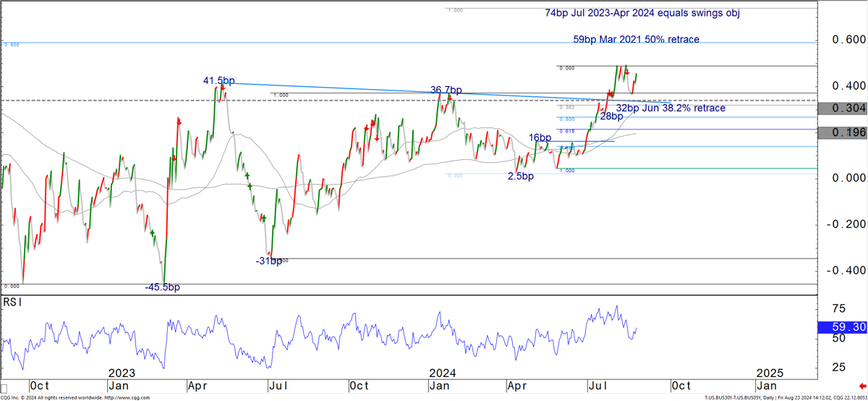Open the www.cgq.com link in the footer
The height and width of the screenshot is (401, 868).
127,397
